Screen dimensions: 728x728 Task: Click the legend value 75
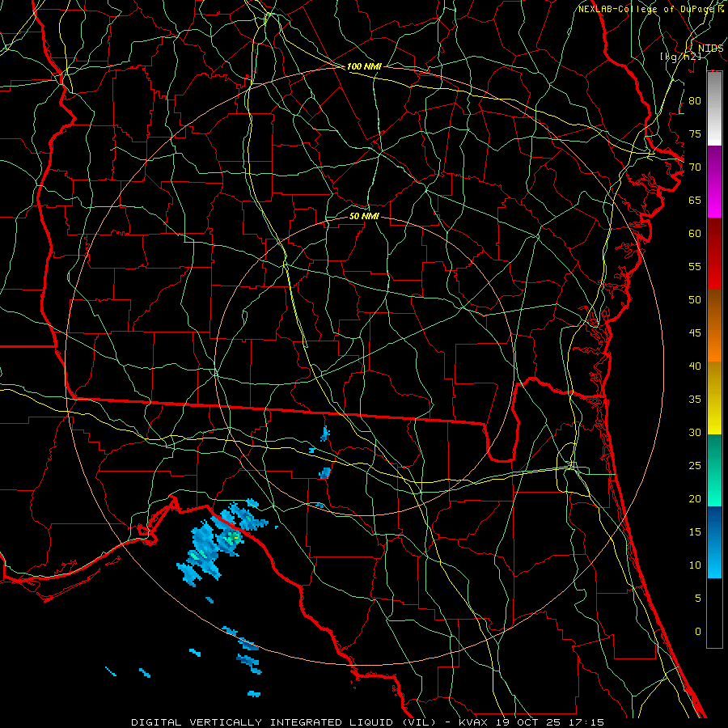[x=695, y=134]
